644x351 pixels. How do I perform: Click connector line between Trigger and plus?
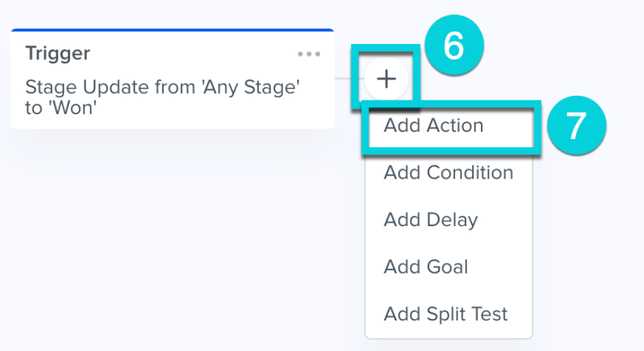(x=349, y=79)
